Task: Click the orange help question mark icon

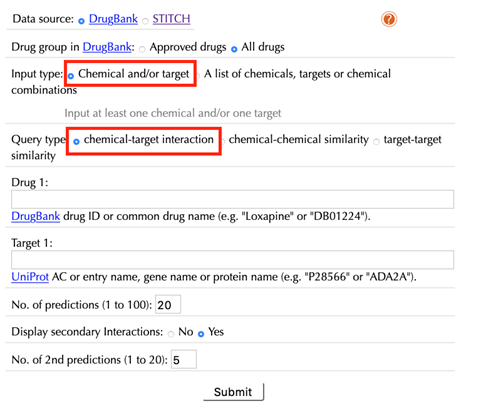Action: (389, 19)
